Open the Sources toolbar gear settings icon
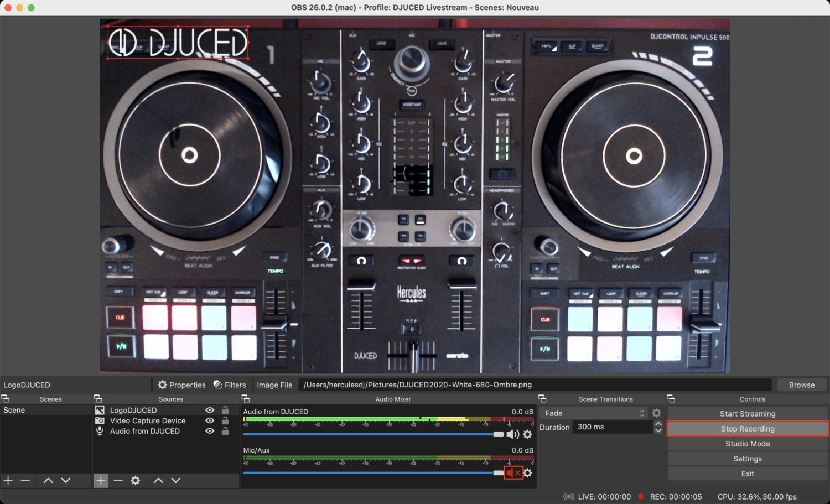Image resolution: width=830 pixels, height=504 pixels. 136,480
